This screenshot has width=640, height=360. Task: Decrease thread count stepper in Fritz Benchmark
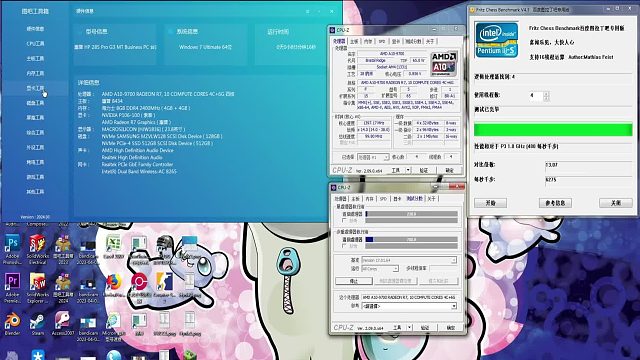coord(546,98)
